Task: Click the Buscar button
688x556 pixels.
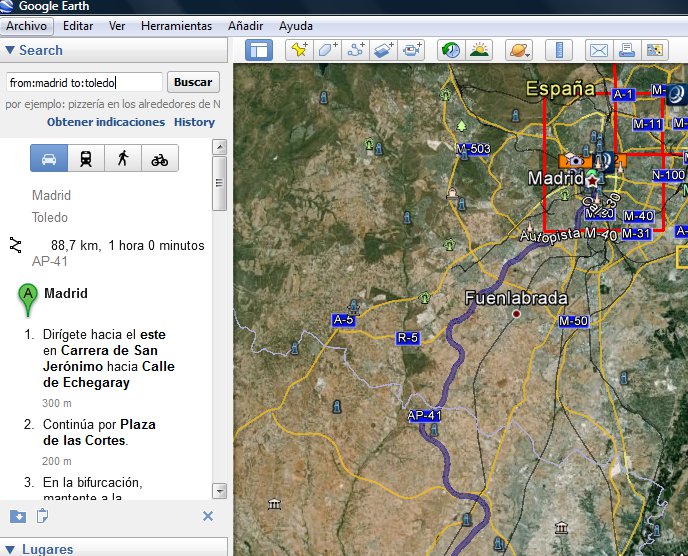Action: click(x=193, y=82)
